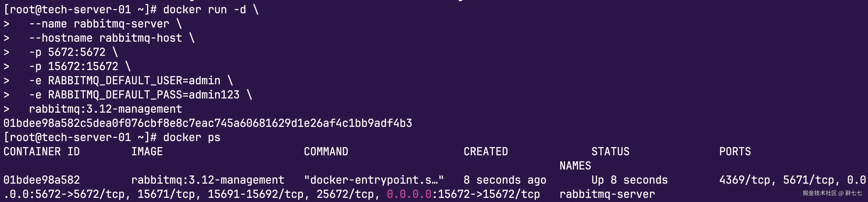Click the 'docker ps' command text
868x202 pixels.
point(192,137)
